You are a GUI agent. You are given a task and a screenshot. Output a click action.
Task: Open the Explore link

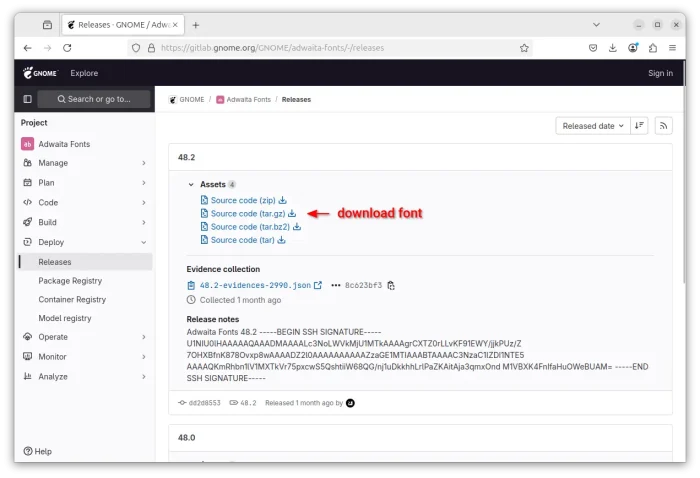[x=84, y=73]
